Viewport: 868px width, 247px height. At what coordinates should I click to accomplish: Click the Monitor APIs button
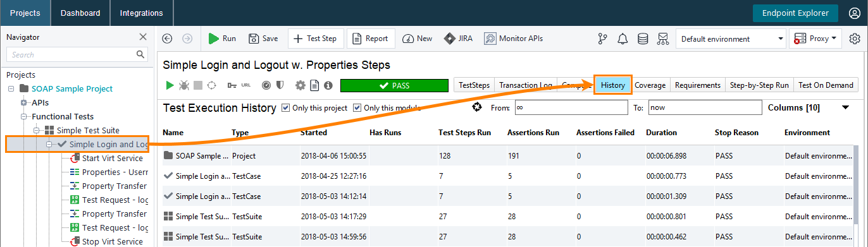click(514, 39)
